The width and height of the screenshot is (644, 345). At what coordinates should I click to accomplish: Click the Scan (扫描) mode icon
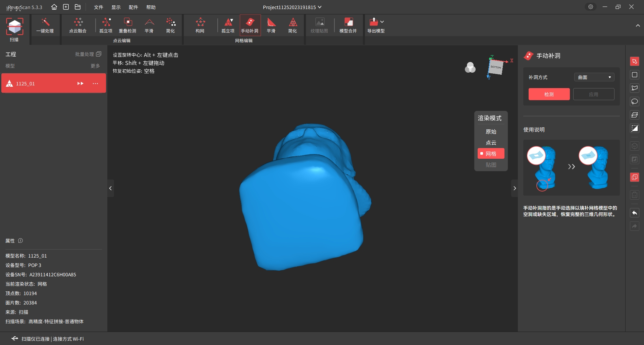coord(14,29)
